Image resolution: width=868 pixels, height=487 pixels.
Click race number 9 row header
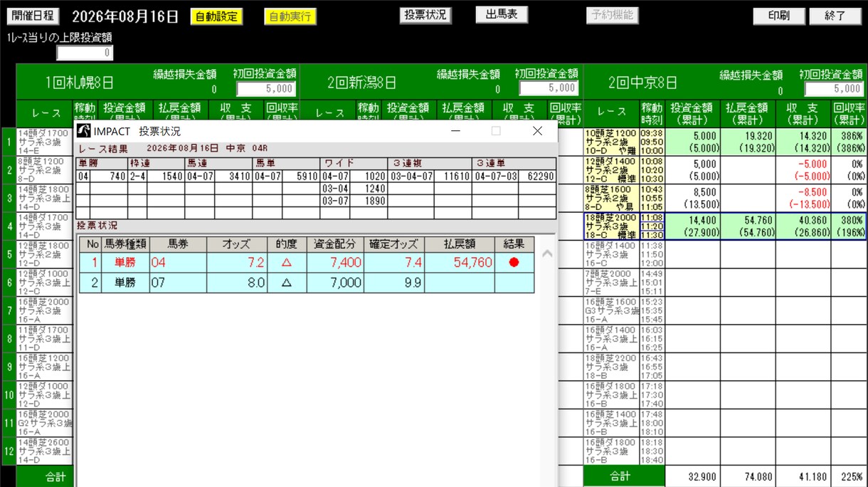[9, 367]
